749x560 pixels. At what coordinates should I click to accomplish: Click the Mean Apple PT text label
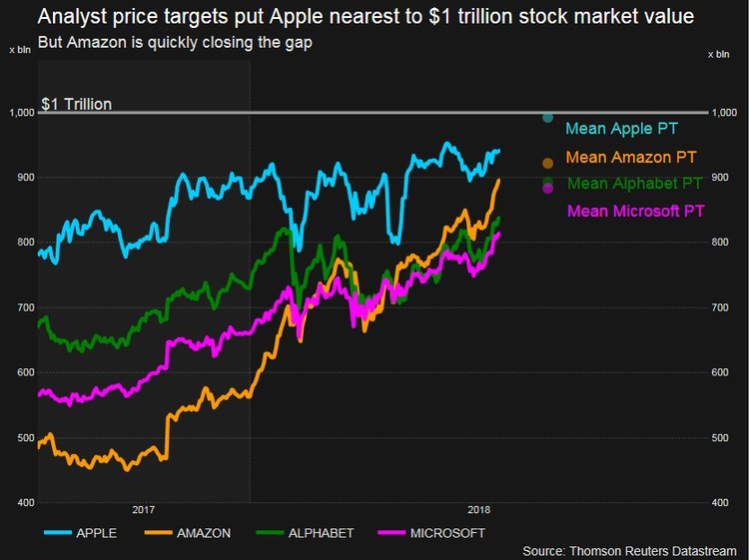coord(621,129)
